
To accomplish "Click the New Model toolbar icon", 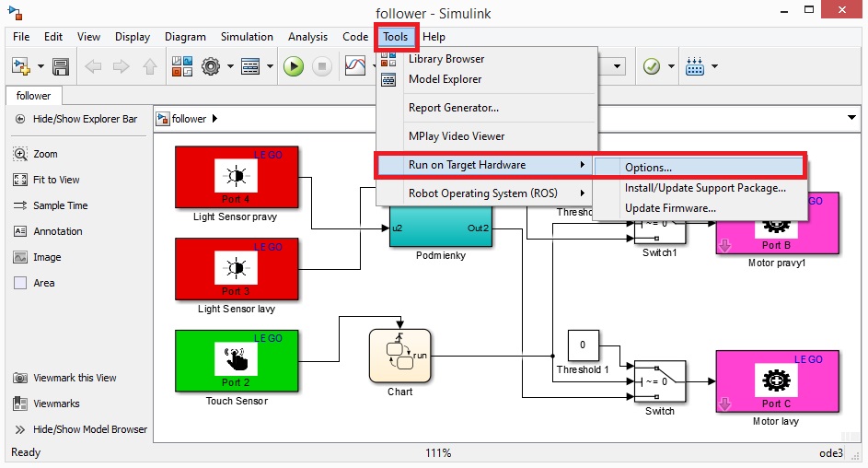I will coord(21,67).
